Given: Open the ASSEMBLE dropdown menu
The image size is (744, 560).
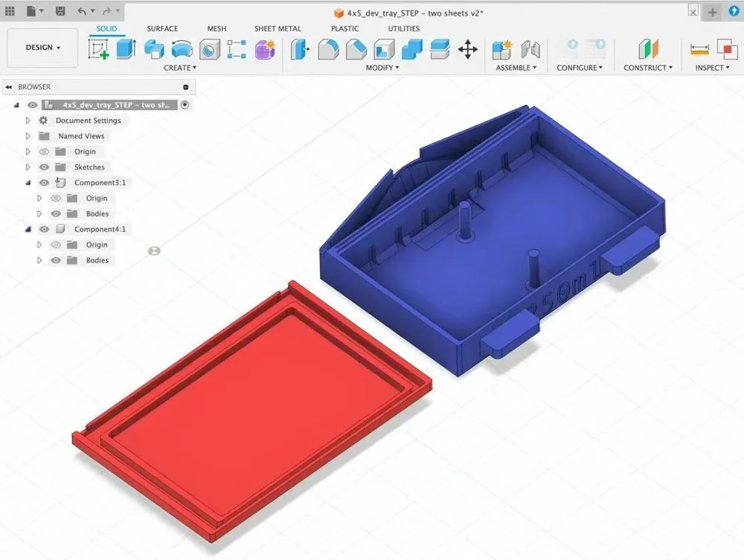Looking at the screenshot, I should click(516, 68).
